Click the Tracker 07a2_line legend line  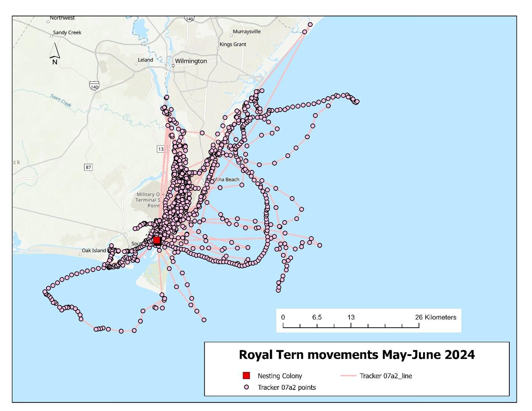[348, 376]
